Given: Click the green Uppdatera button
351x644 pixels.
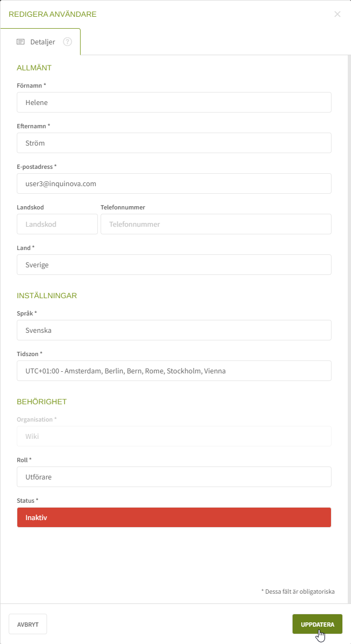Looking at the screenshot, I should coord(317,624).
